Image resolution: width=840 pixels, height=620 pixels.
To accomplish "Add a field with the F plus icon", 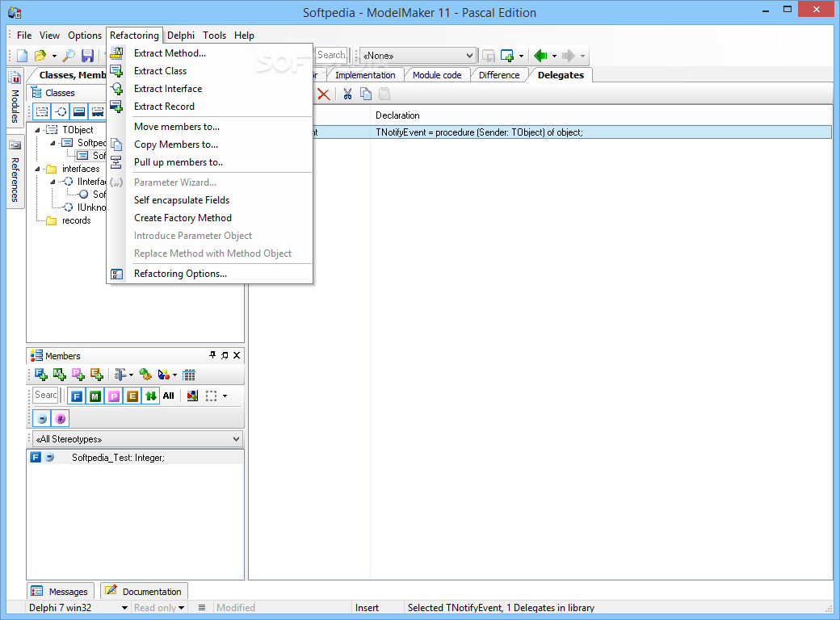I will point(40,375).
